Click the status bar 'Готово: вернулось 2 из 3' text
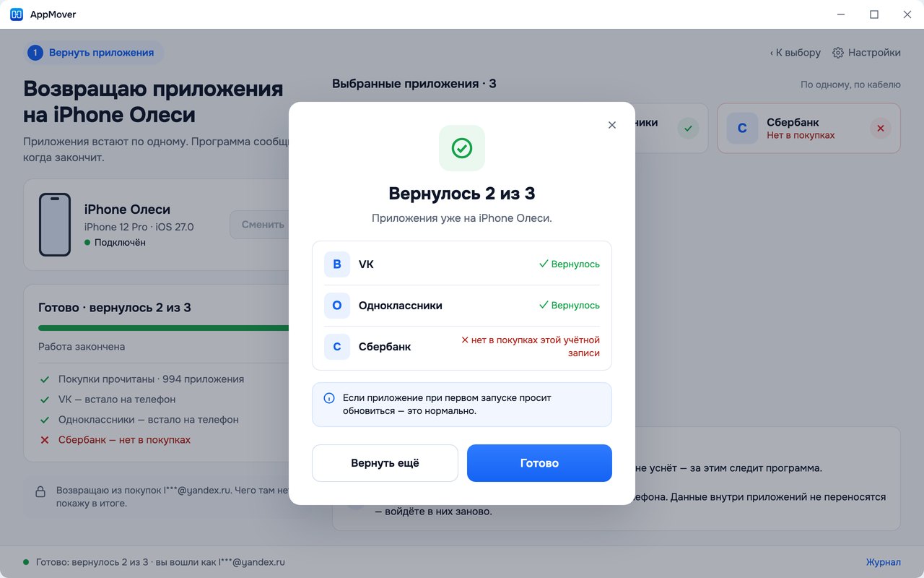 point(92,562)
